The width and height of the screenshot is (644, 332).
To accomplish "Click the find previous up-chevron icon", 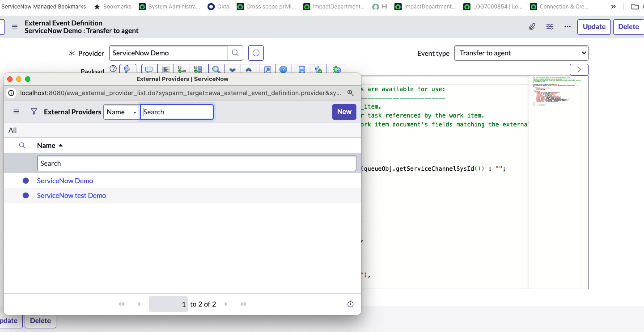I will 249,69.
